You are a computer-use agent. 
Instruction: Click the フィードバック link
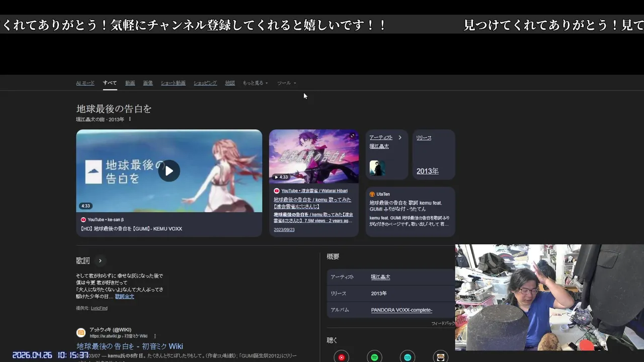[443, 324]
